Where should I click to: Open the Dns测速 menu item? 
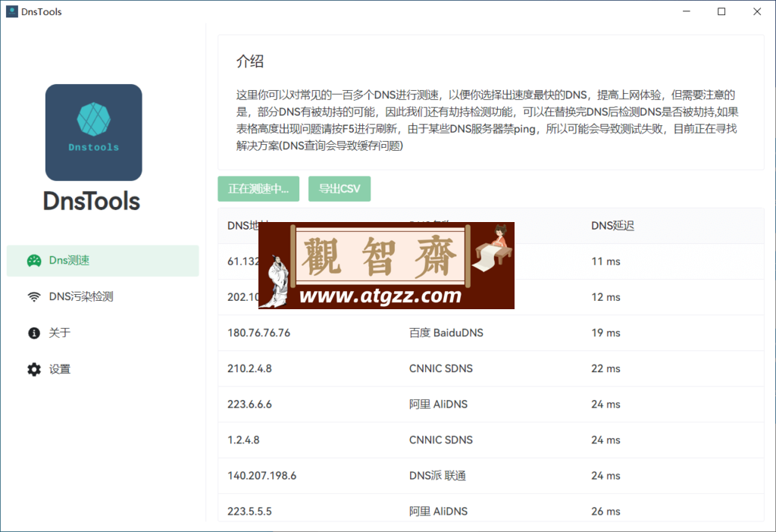click(x=103, y=261)
